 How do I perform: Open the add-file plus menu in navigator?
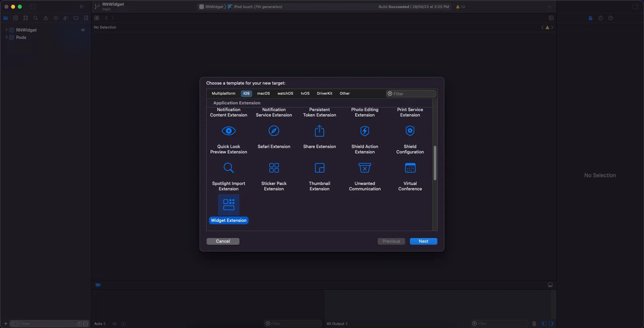click(6, 324)
